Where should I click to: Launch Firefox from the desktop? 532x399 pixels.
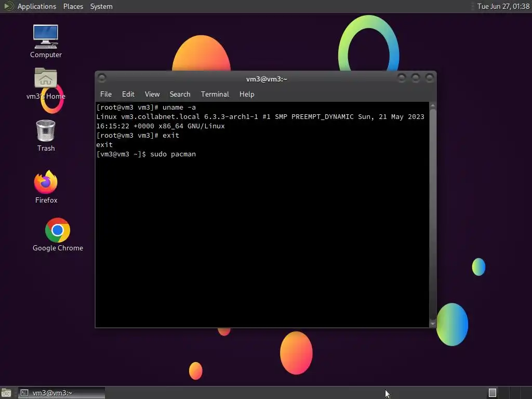pyautogui.click(x=46, y=187)
